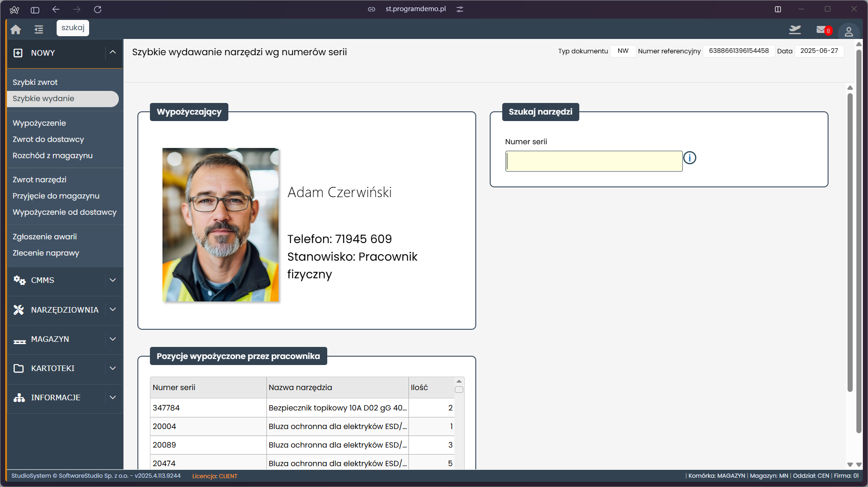Expand the NARZĘDZIOWNIA menu section
The height and width of the screenshot is (487, 868).
click(x=113, y=309)
